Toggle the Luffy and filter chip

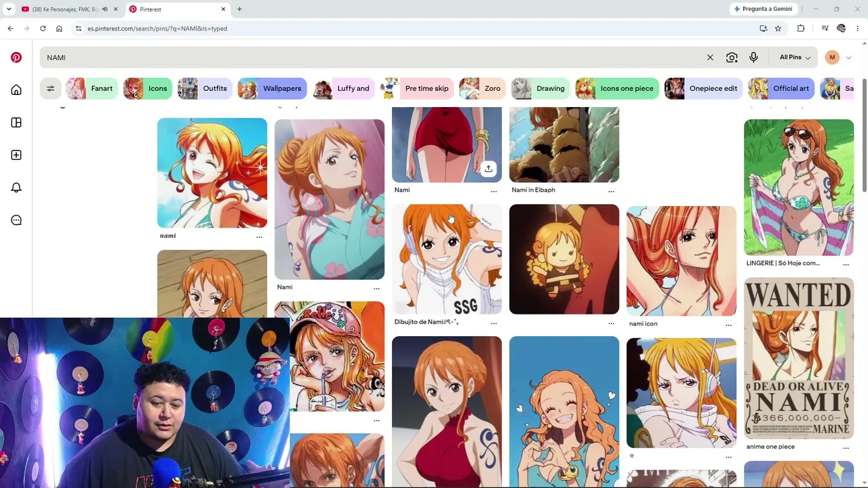pyautogui.click(x=343, y=89)
